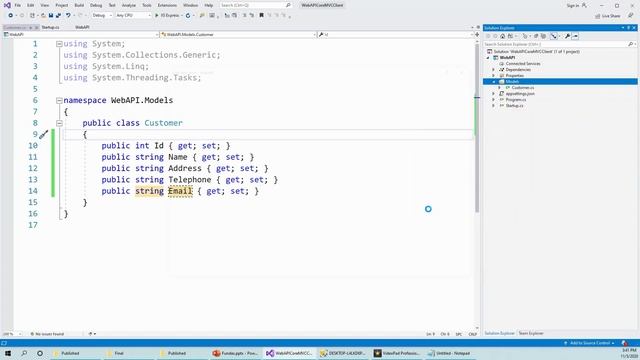Switch to the Team Explorer tab
640x360 pixels.
(531, 333)
